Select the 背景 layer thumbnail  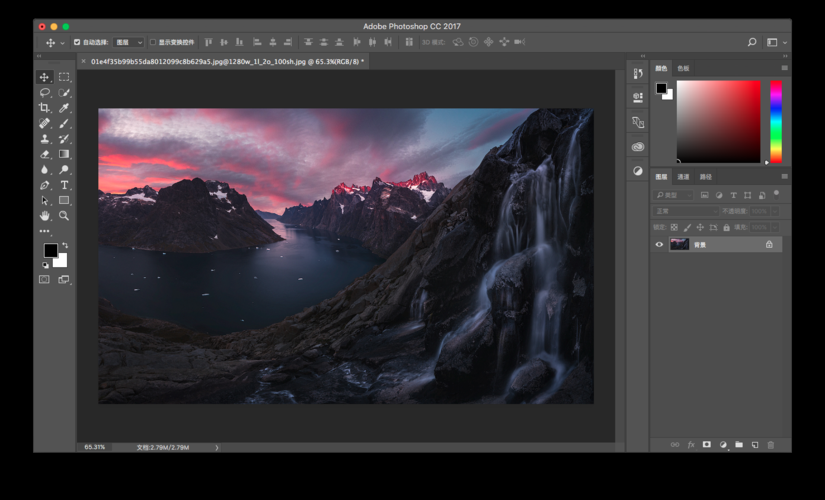(x=679, y=244)
